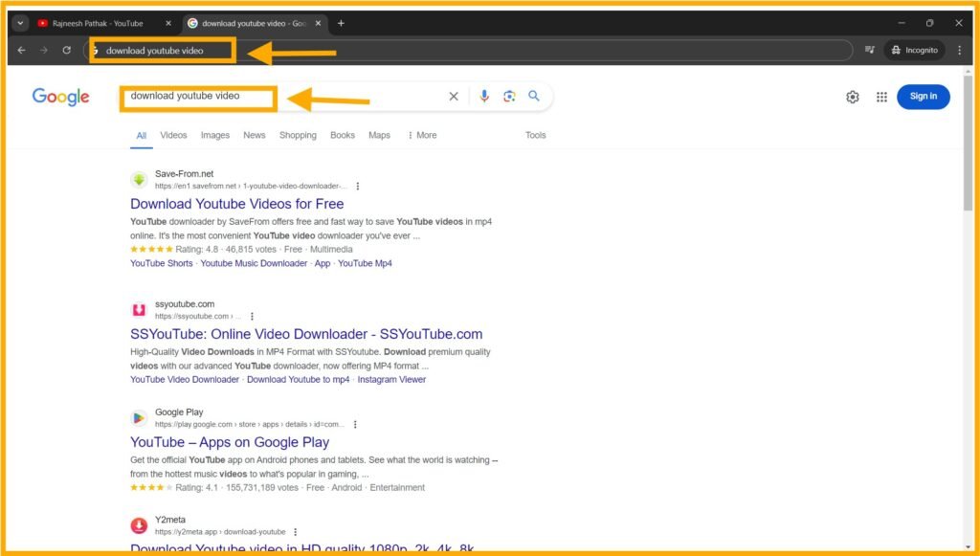The height and width of the screenshot is (556, 980).
Task: Open the Chrome three-dot menu
Action: pos(959,50)
